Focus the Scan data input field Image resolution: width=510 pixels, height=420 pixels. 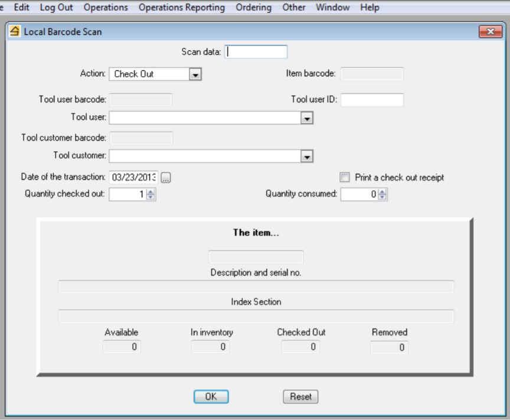256,52
